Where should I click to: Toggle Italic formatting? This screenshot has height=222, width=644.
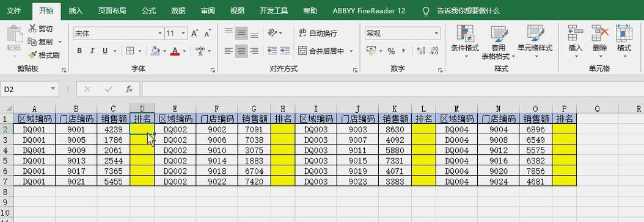click(92, 51)
